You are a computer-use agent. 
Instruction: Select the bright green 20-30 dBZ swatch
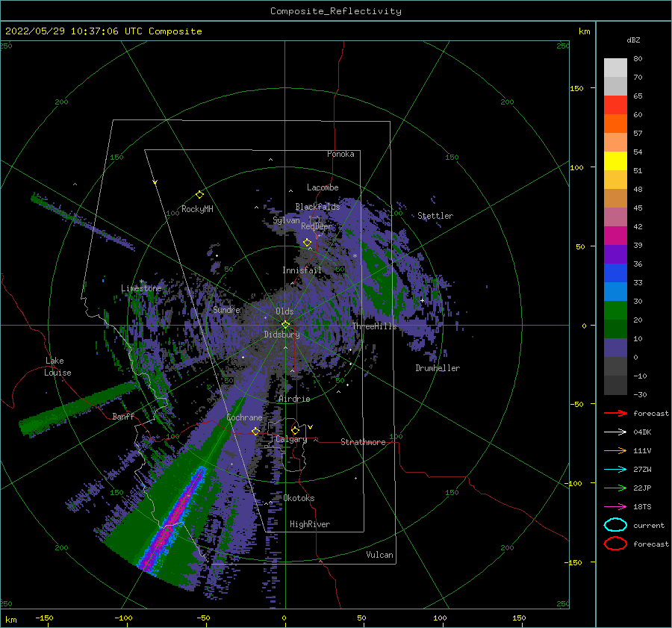coord(615,311)
